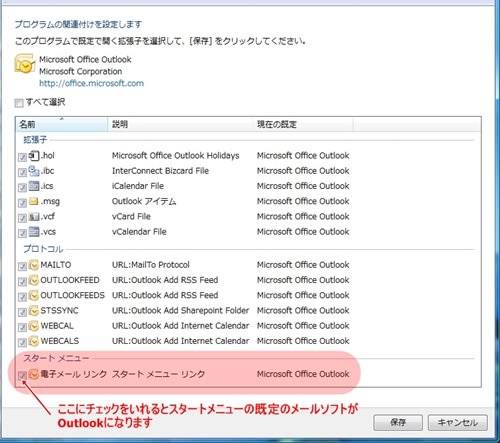
Task: Click the .msg envelope icon
Action: point(34,201)
